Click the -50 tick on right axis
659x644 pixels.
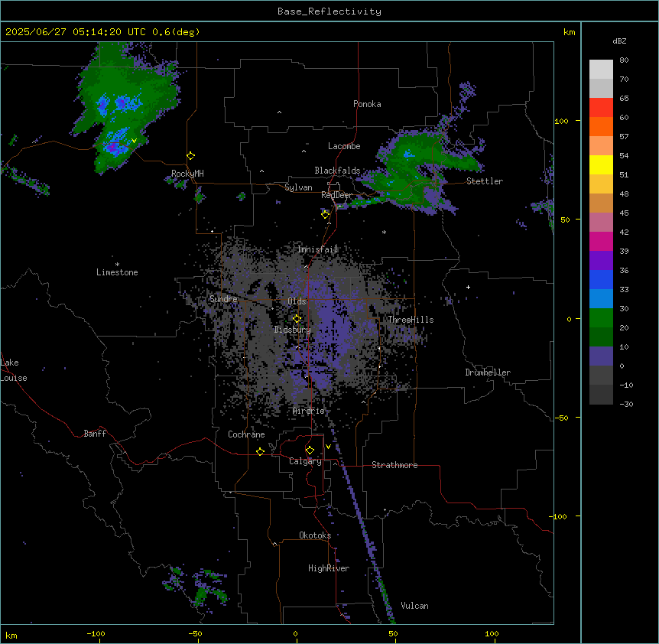(x=561, y=418)
